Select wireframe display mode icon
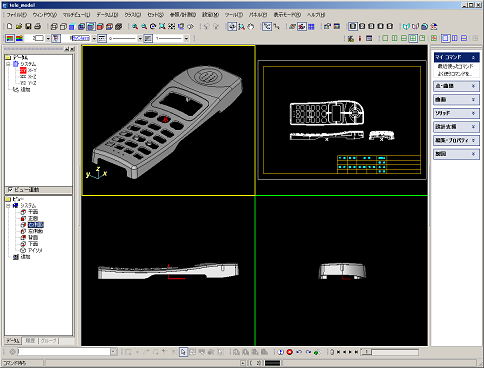The height and width of the screenshot is (368, 484). point(54,26)
